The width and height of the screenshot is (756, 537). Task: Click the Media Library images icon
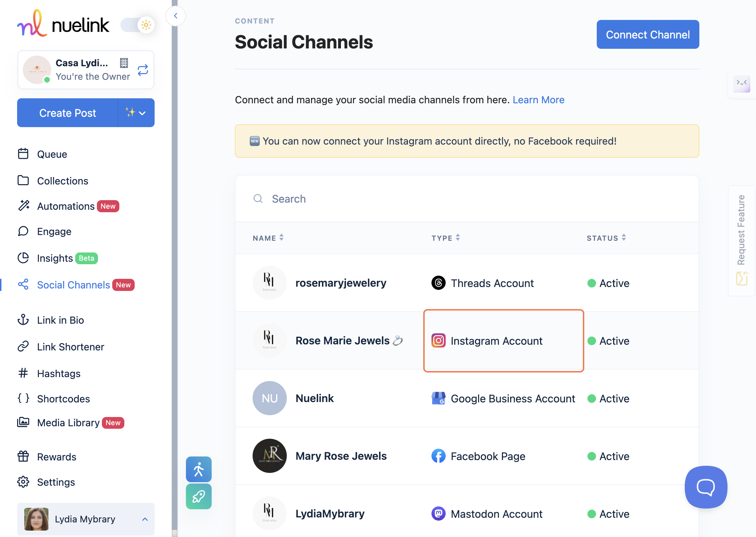coord(23,422)
